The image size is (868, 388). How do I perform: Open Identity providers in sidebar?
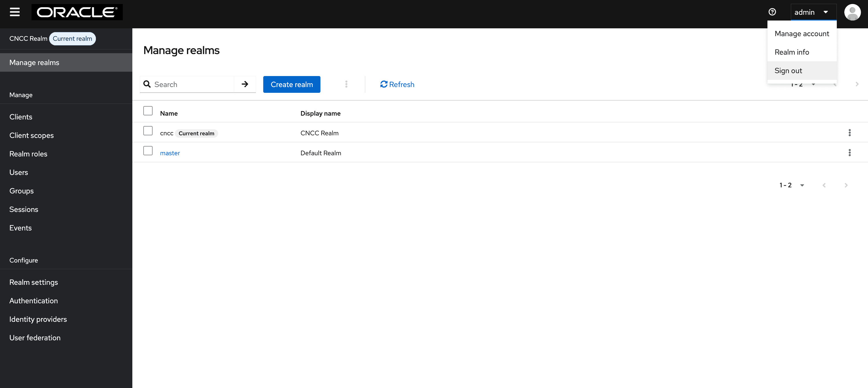click(x=66, y=319)
